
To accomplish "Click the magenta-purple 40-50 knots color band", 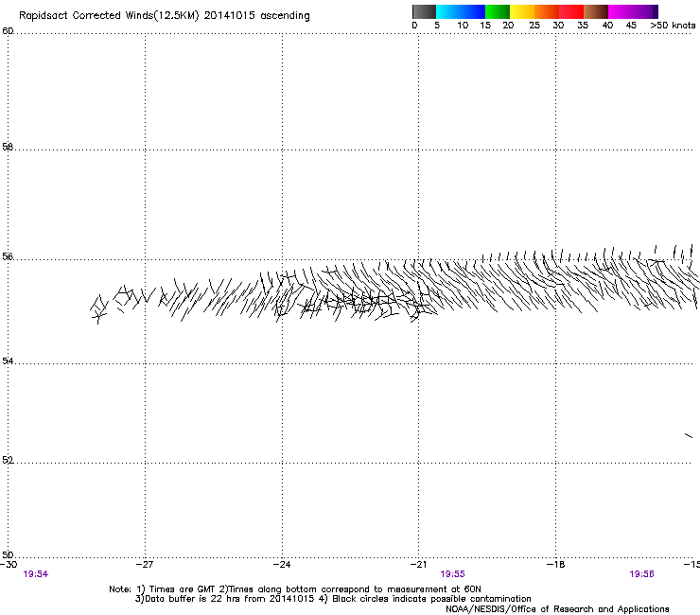I will coord(633,11).
